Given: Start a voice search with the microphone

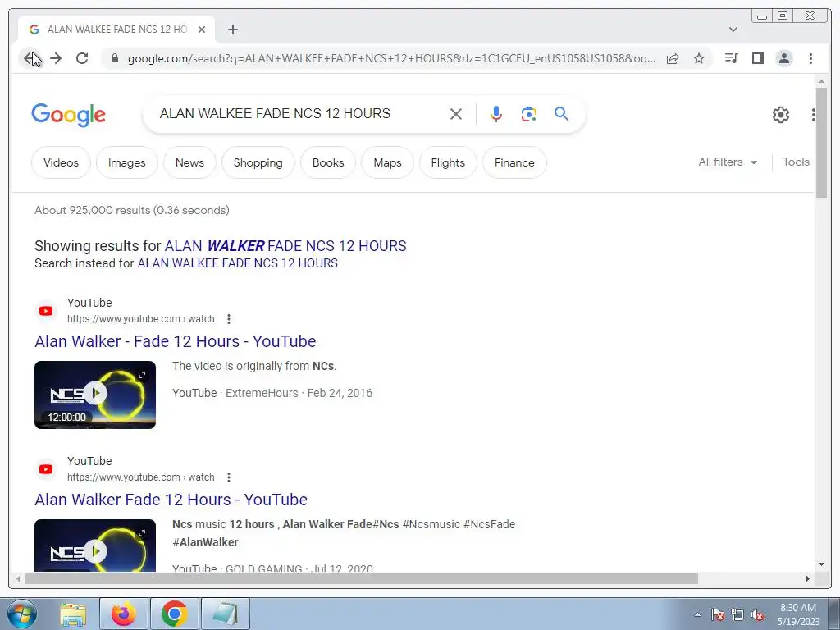Looking at the screenshot, I should click(x=496, y=113).
